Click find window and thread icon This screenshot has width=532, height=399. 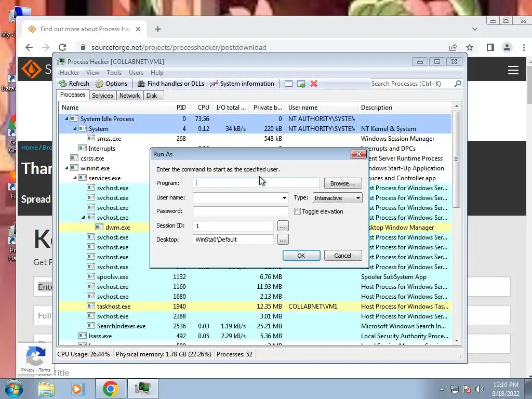tap(301, 84)
